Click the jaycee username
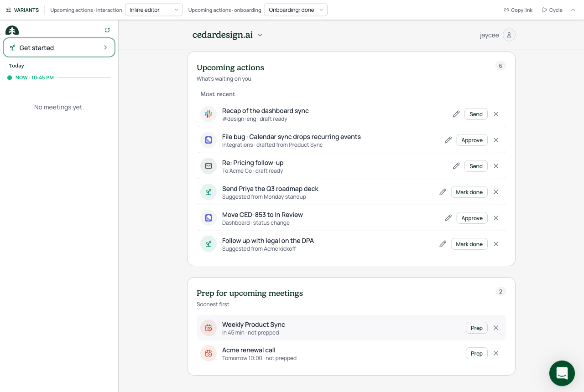The width and height of the screenshot is (584, 392). point(489,35)
